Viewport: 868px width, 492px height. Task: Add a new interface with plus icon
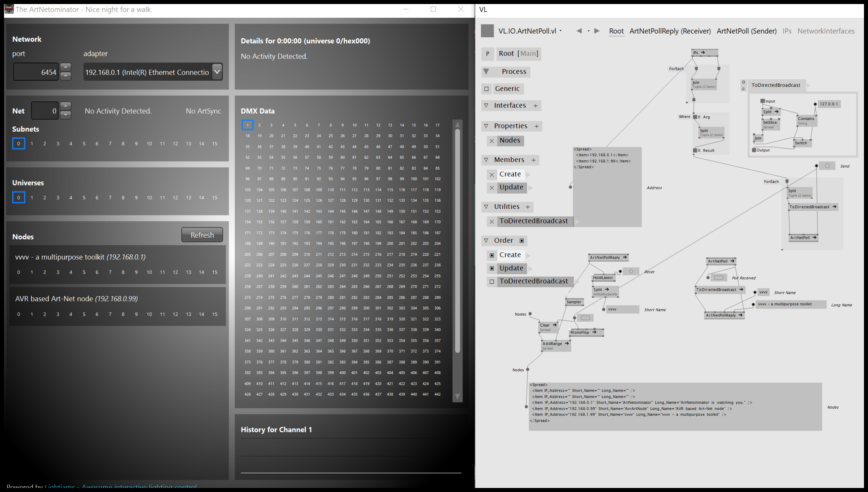535,106
